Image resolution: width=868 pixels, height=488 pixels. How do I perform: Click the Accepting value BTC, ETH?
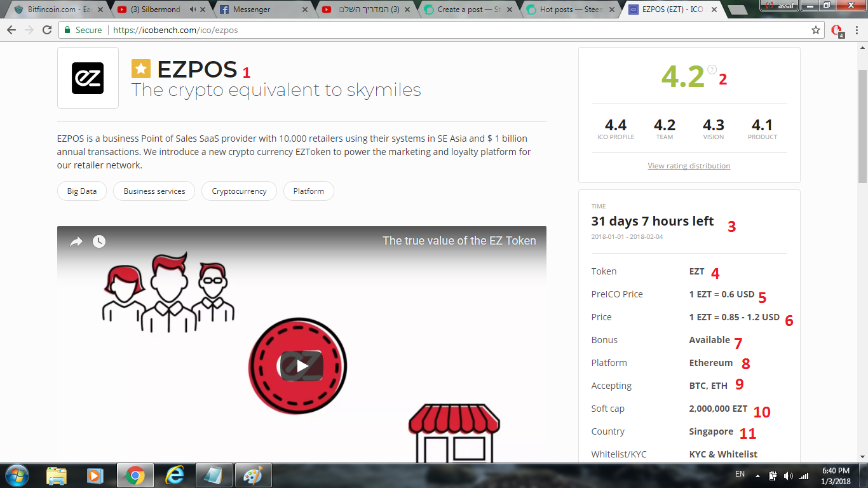(x=709, y=386)
